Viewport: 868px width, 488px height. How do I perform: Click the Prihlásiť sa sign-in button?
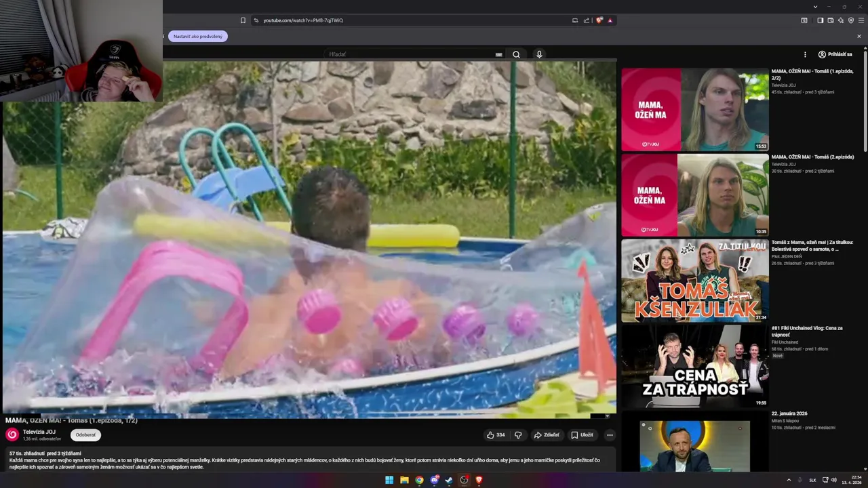pos(835,54)
